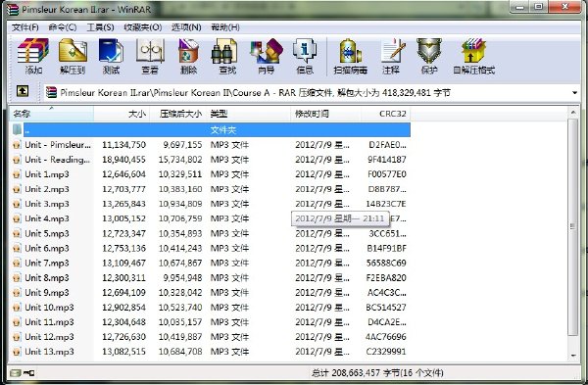Click the MP3 icon beside Unit 1.mp3
The image size is (588, 385).
(17, 174)
